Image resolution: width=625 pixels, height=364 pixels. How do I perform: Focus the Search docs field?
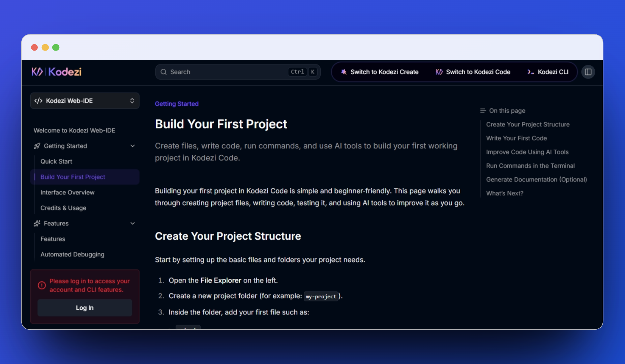238,72
